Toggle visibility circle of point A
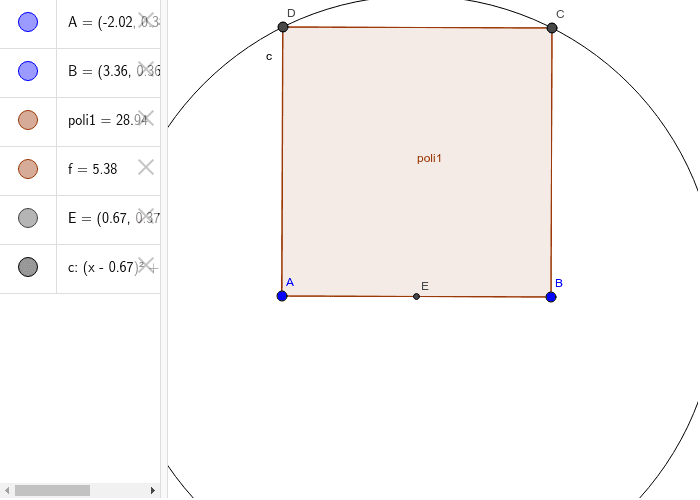The width and height of the screenshot is (700, 500). 28,22
